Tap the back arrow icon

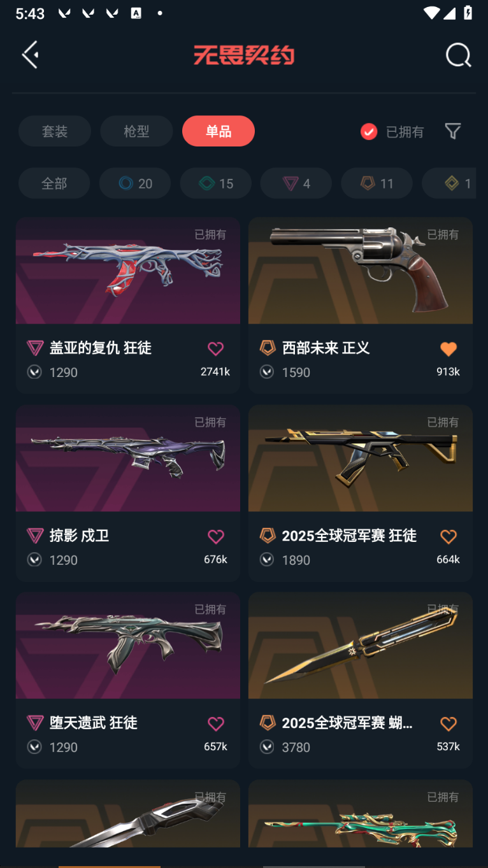click(x=31, y=55)
